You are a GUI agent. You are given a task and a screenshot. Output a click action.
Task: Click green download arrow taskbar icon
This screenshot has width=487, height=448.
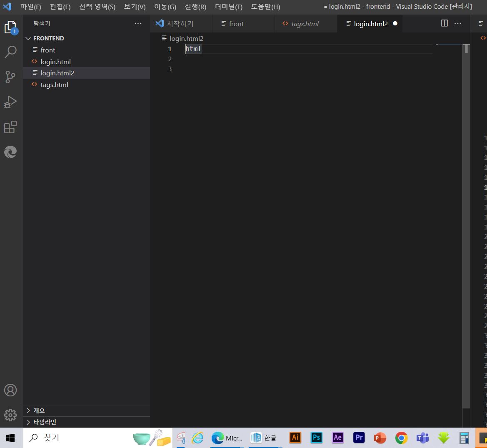click(x=444, y=438)
